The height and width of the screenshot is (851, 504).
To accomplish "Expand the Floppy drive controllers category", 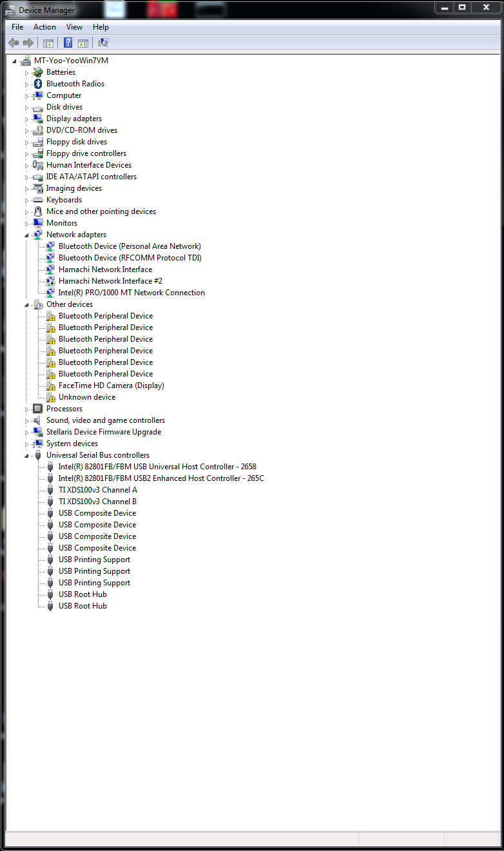I will 27,153.
